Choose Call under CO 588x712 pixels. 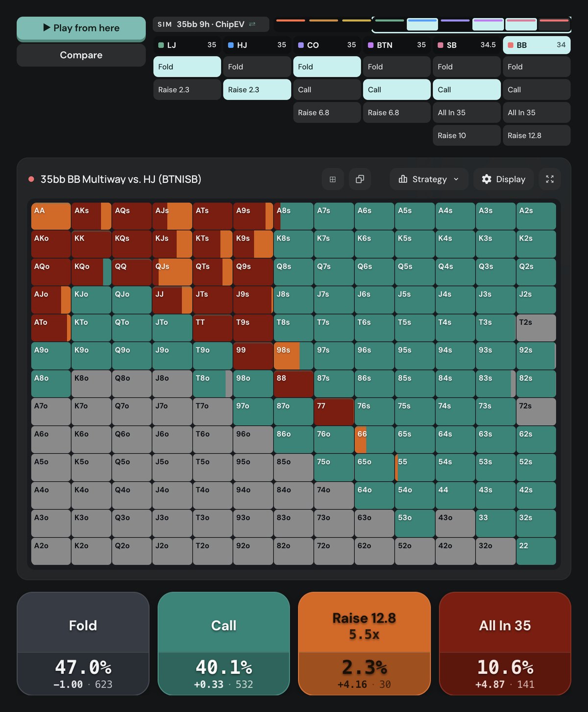327,90
